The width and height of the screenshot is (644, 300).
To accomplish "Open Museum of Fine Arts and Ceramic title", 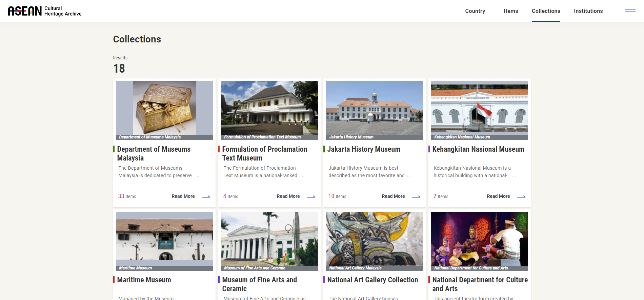I will pos(259,284).
